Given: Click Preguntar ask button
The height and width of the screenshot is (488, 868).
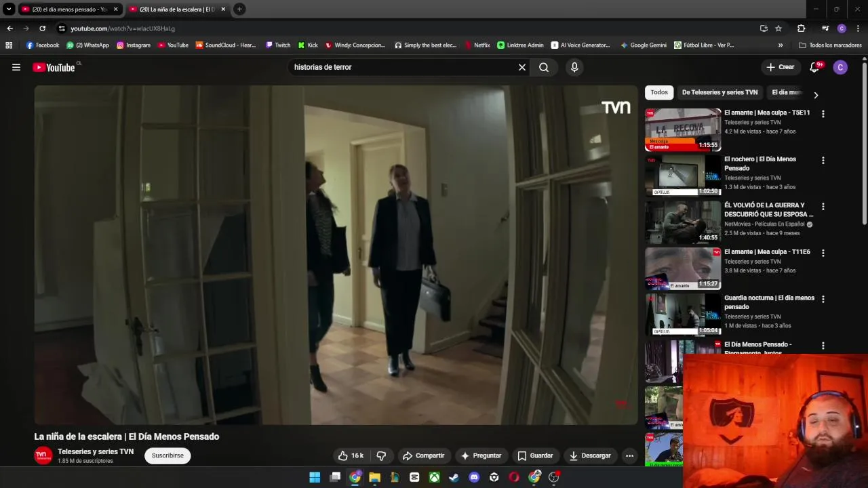Looking at the screenshot, I should coord(481,455).
